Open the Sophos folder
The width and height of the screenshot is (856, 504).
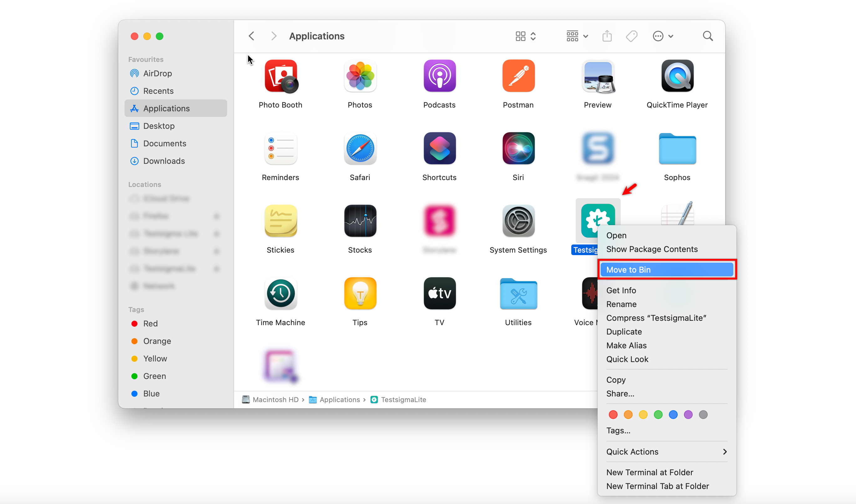(677, 149)
